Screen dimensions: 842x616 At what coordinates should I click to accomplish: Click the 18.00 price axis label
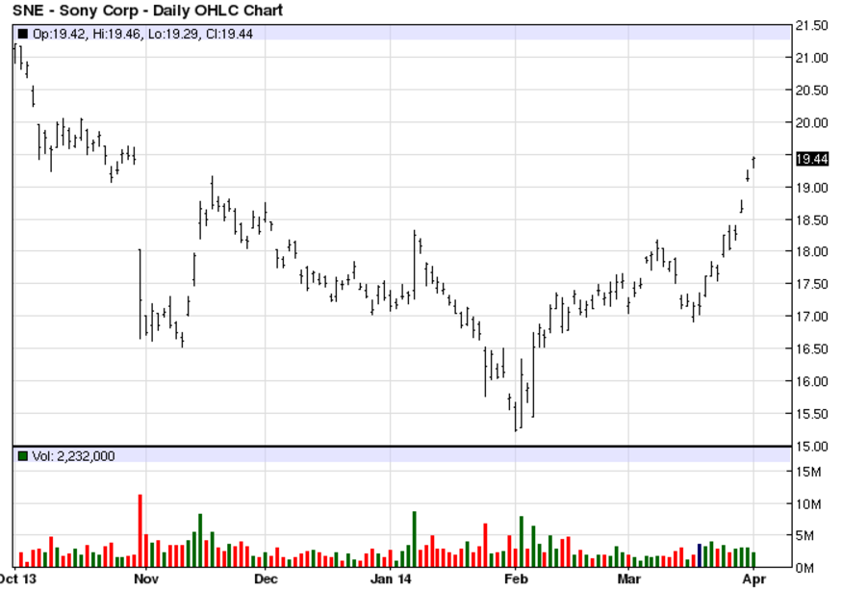click(x=811, y=252)
